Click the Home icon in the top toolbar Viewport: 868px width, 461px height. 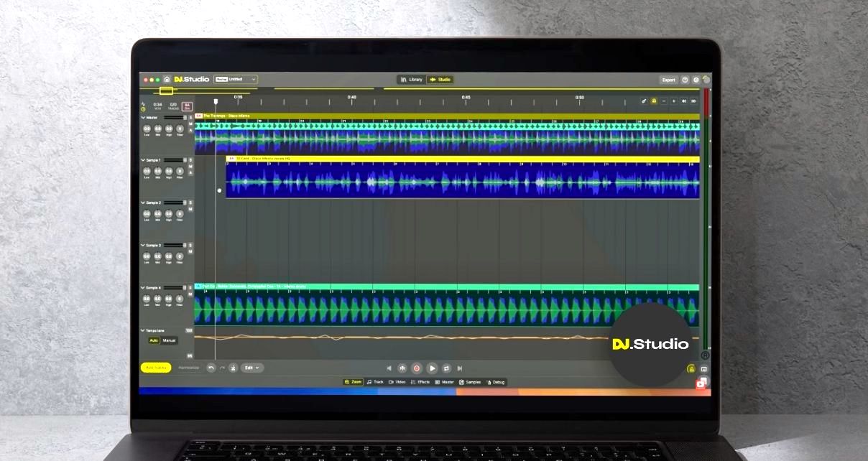167,80
